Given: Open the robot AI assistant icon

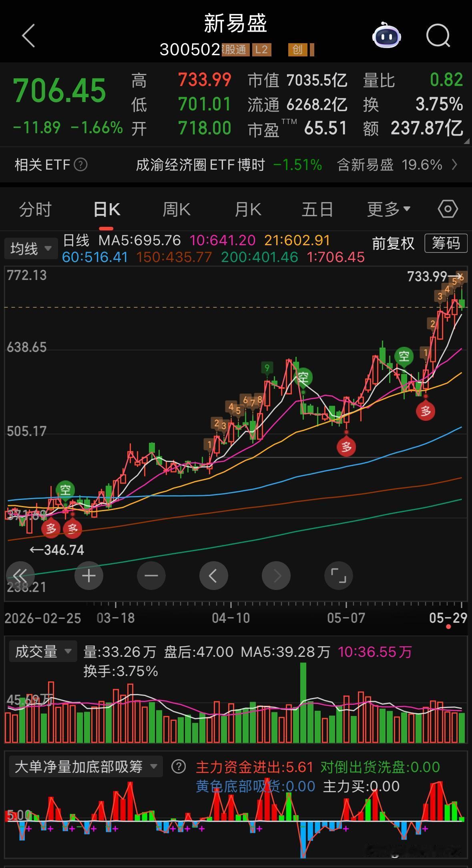Looking at the screenshot, I should pyautogui.click(x=386, y=36).
